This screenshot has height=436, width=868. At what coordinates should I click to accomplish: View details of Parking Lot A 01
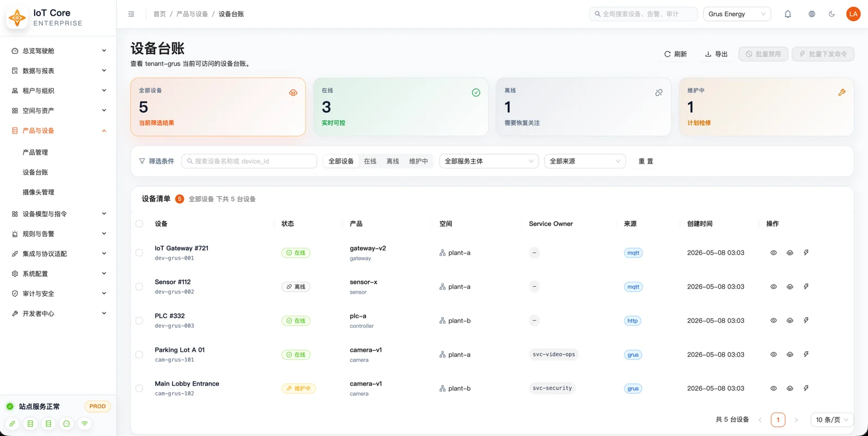tap(774, 355)
